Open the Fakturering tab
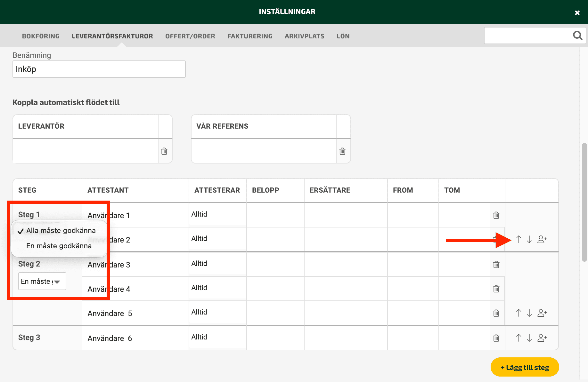This screenshot has width=588, height=382. pyautogui.click(x=250, y=36)
